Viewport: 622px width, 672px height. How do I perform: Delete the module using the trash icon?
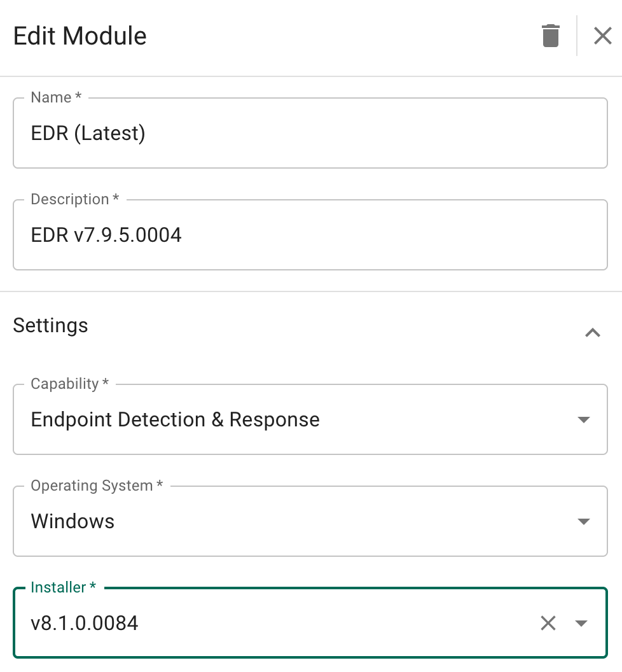pos(551,36)
